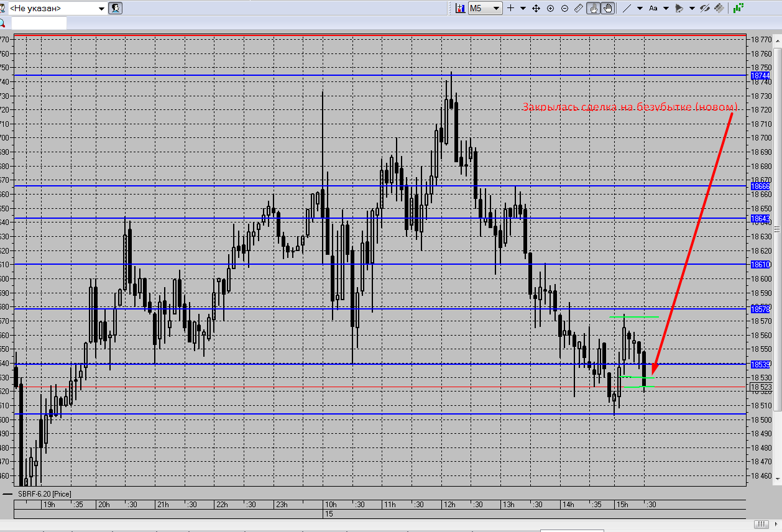Click the vertical scrollbar up arrow
Viewport: 782px width, 532px height.
tap(777, 40)
